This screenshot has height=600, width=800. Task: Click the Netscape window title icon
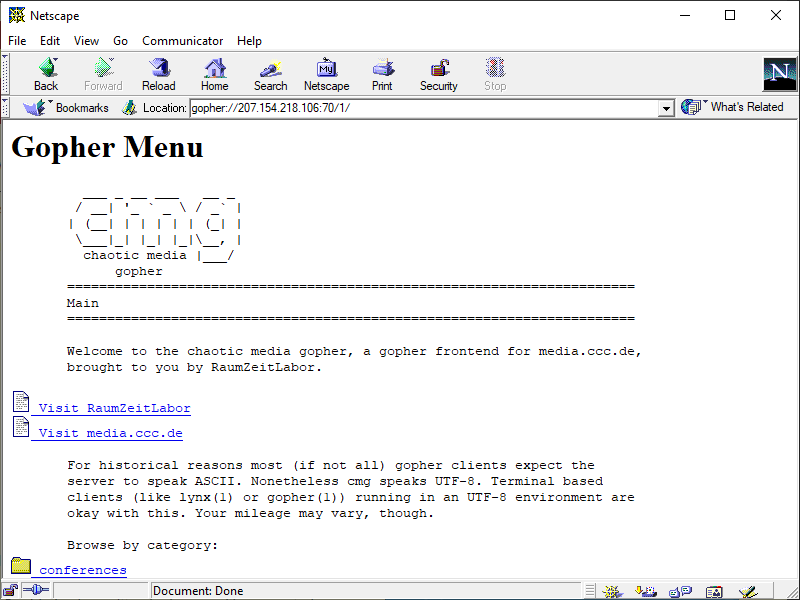17,15
